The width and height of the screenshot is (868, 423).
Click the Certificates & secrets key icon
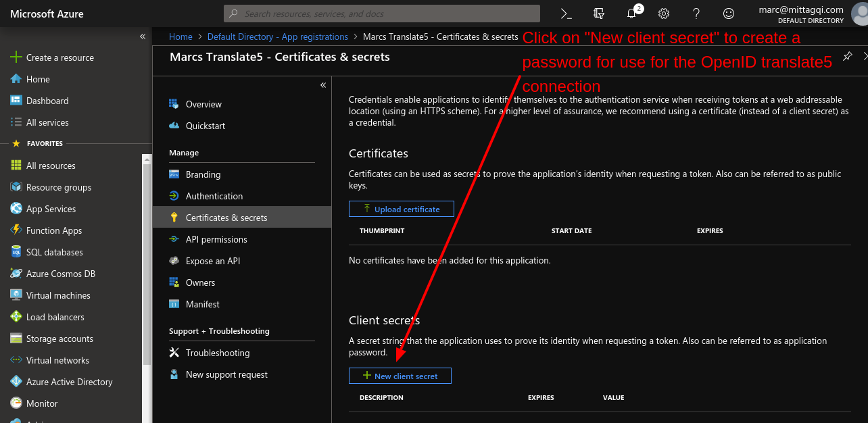(174, 218)
